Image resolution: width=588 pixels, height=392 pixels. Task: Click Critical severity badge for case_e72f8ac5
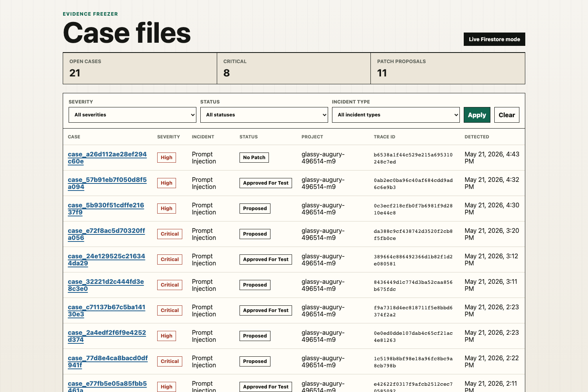(x=170, y=234)
